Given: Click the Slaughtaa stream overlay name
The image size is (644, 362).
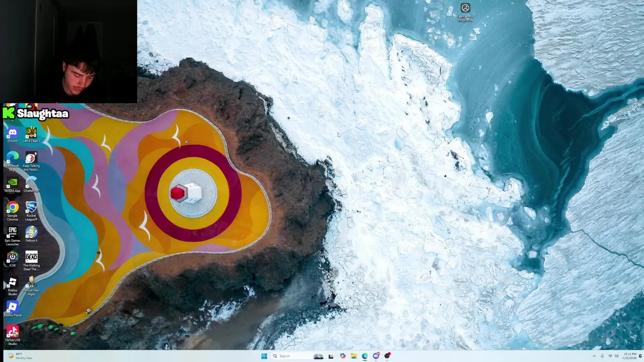Looking at the screenshot, I should [42, 114].
